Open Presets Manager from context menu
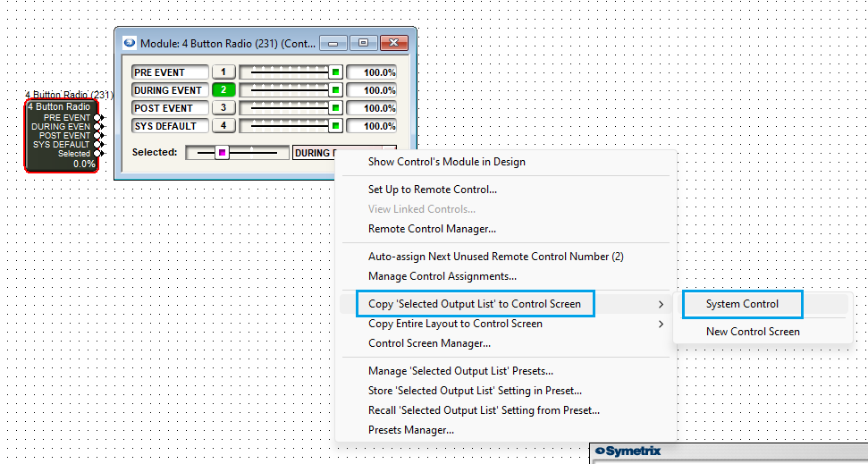 pos(411,430)
